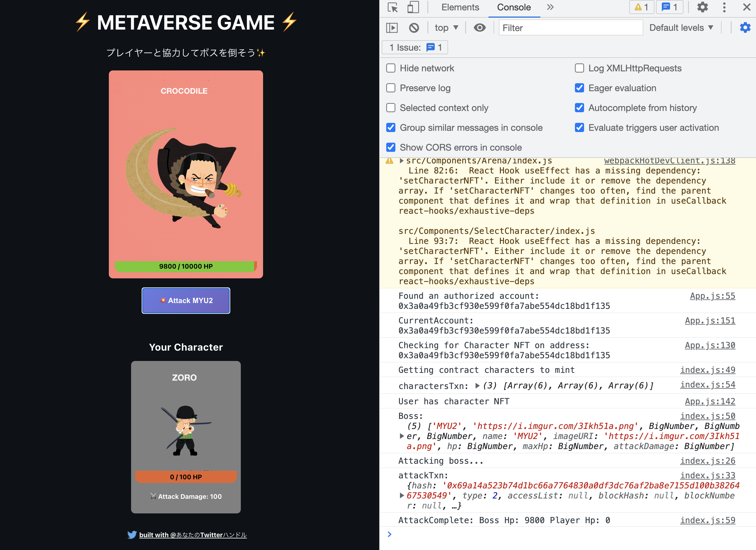The width and height of the screenshot is (756, 550).
Task: Uncheck Autocomplete from history
Action: (579, 108)
